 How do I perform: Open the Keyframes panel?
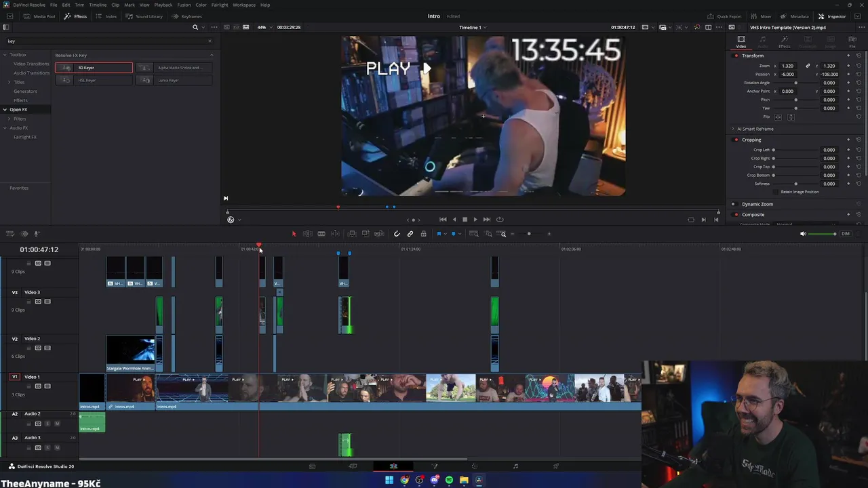pyautogui.click(x=187, y=16)
